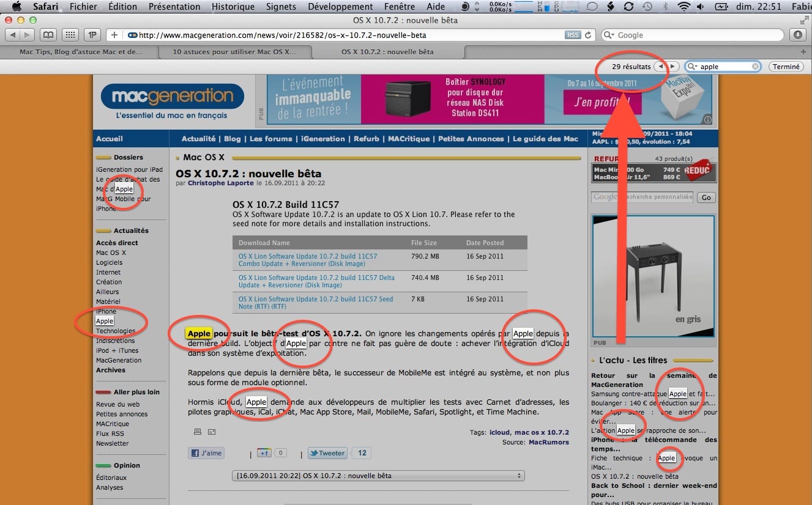This screenshot has width=812, height=505.
Task: Open sidebar link 'Éditoriaux'
Action: tap(111, 477)
